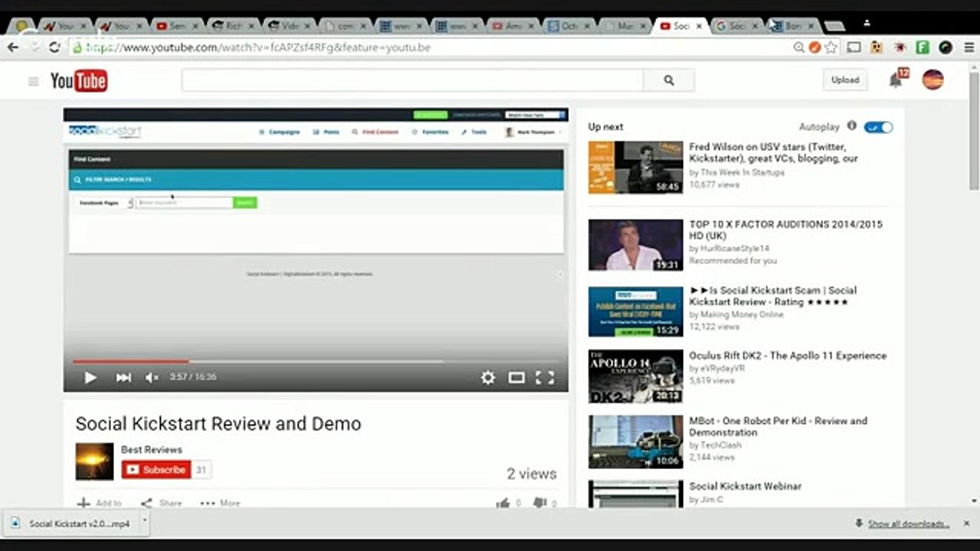Click the cast screen toolbar icon

click(x=854, y=47)
